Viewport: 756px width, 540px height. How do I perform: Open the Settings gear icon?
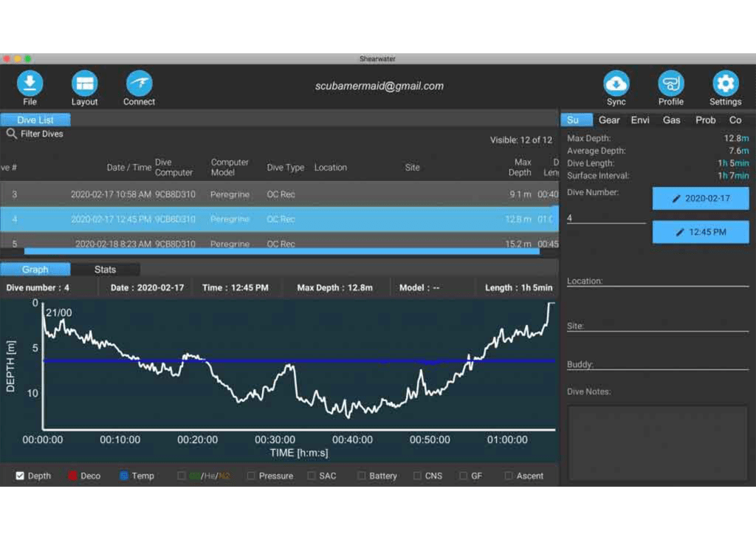tap(725, 83)
